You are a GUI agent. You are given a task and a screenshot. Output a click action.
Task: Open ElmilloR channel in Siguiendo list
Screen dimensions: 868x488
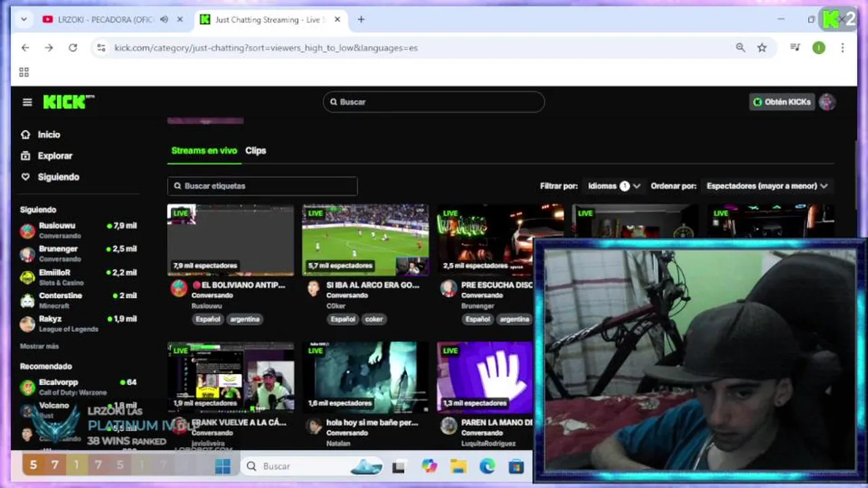pos(79,277)
